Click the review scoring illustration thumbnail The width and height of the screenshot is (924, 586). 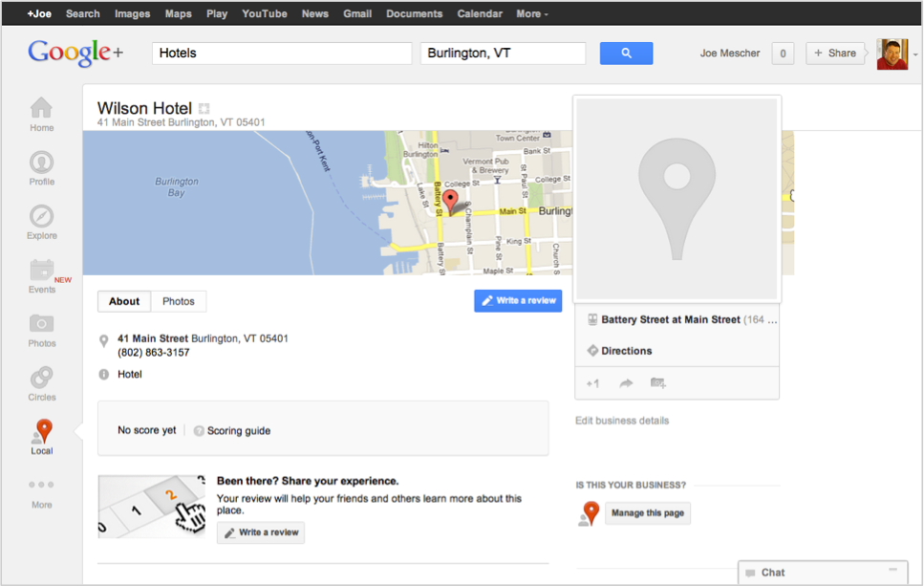(x=151, y=507)
